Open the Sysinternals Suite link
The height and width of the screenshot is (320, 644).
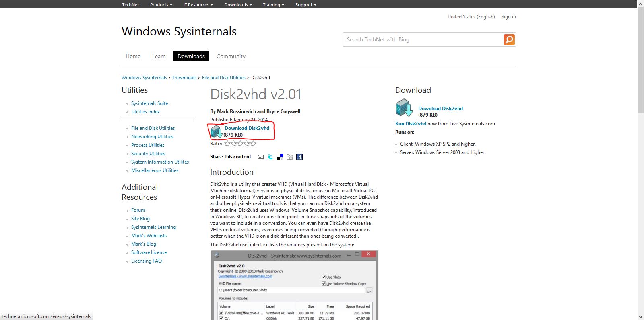tap(149, 103)
